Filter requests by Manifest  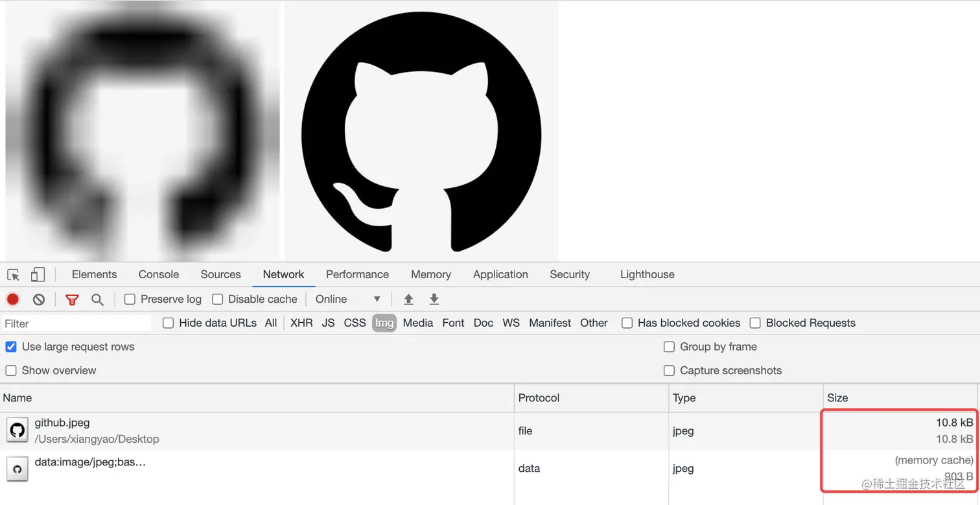tap(550, 323)
